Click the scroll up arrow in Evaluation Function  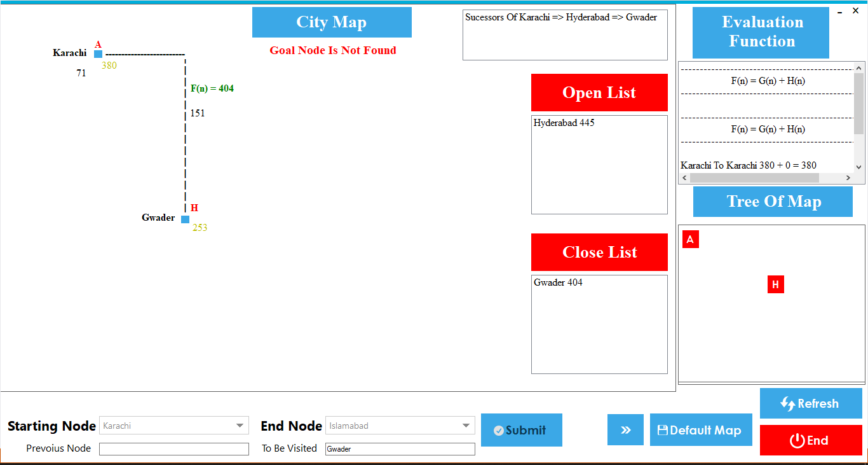pyautogui.click(x=859, y=67)
